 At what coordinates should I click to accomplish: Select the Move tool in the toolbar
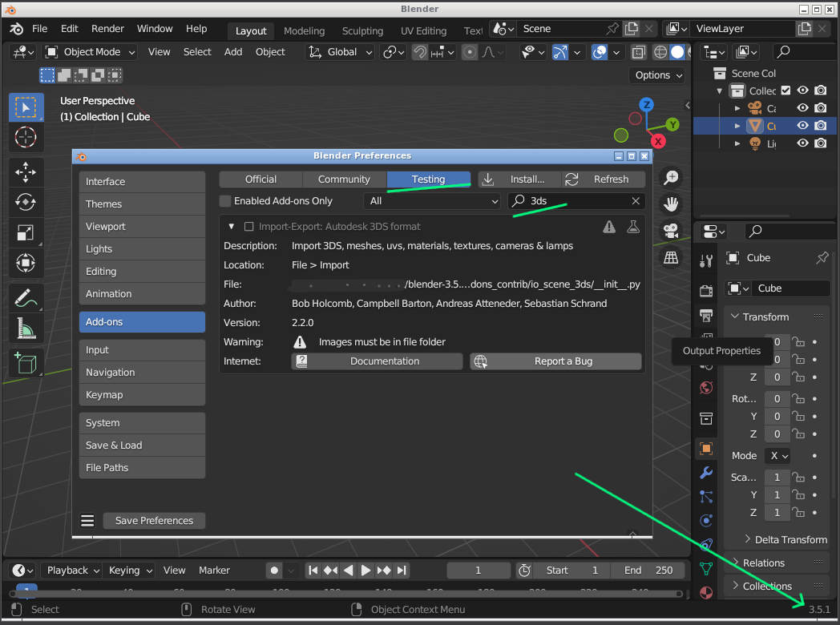[x=26, y=171]
